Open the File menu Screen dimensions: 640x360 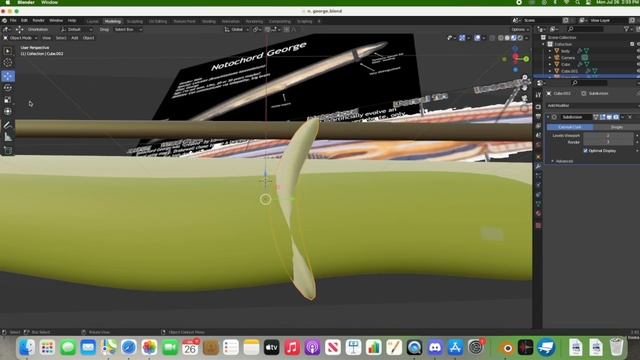click(13, 20)
